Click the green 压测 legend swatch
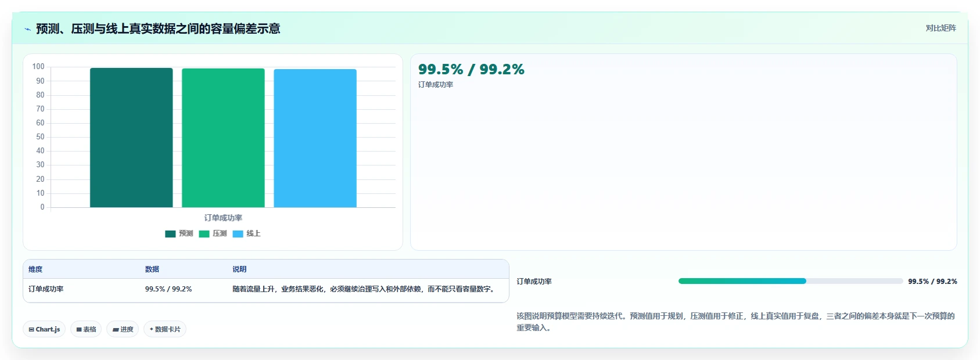This screenshot has height=360, width=980. (x=204, y=234)
